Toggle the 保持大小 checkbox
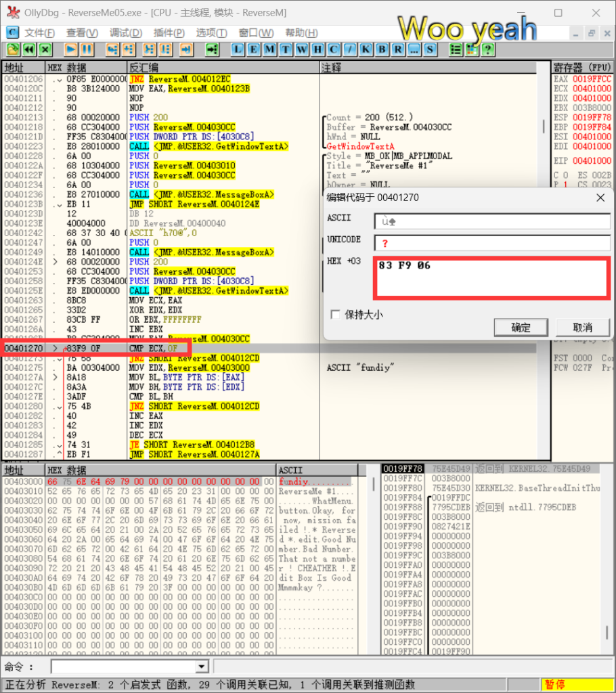Viewport: 616px width, 693px height. (334, 315)
